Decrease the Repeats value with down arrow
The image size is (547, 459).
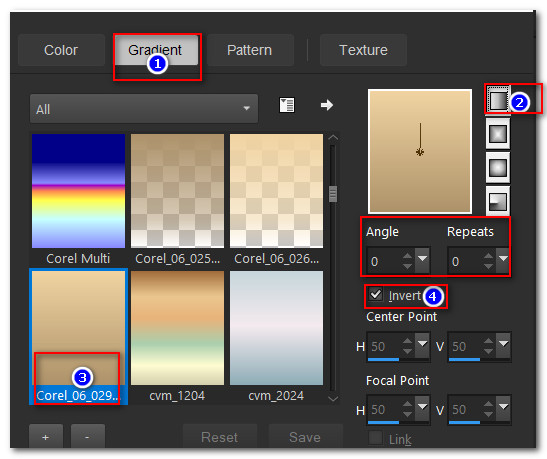[x=488, y=266]
